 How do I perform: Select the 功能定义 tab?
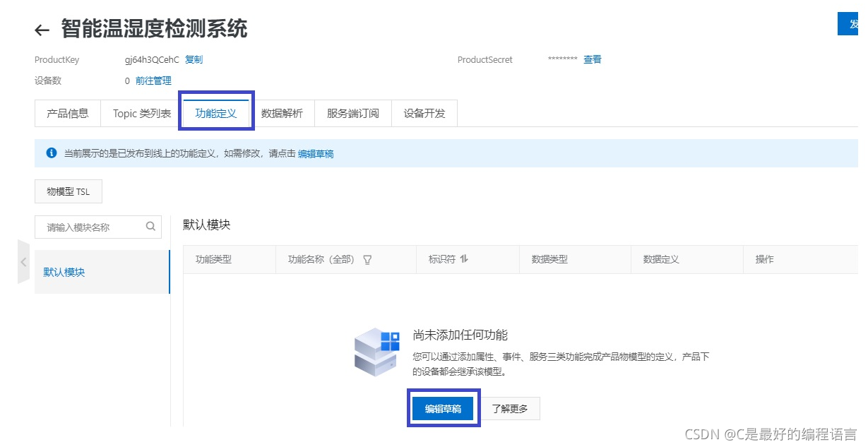[x=216, y=113]
